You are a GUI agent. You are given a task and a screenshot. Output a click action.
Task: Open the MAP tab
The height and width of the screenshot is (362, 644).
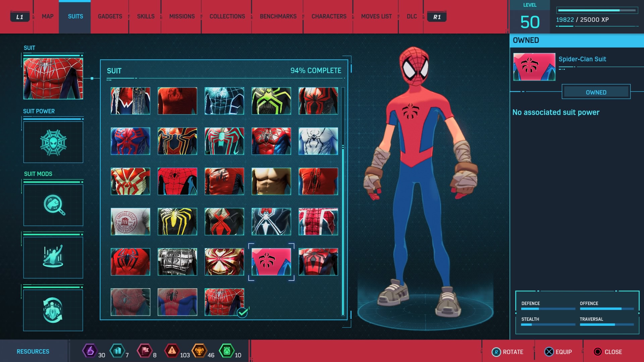[x=48, y=16]
